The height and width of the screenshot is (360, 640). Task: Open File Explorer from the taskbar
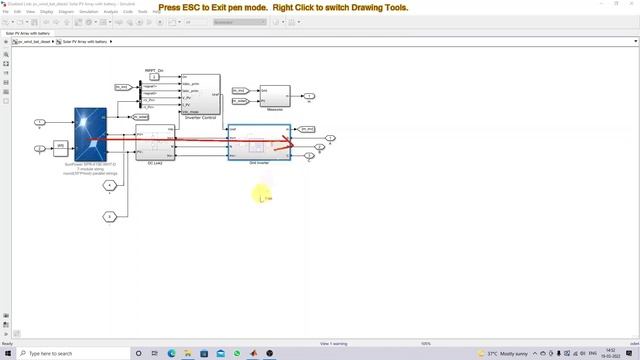tap(188, 353)
